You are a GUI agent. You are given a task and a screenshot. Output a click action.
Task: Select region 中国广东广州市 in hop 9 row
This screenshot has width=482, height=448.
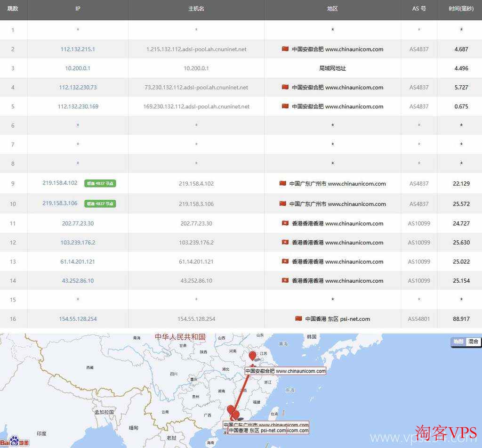[308, 183]
